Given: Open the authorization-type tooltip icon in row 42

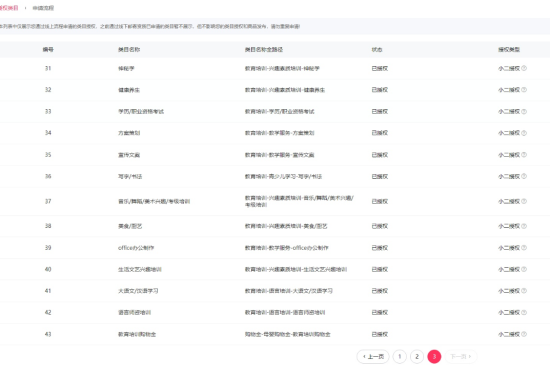Looking at the screenshot, I should [x=524, y=313].
